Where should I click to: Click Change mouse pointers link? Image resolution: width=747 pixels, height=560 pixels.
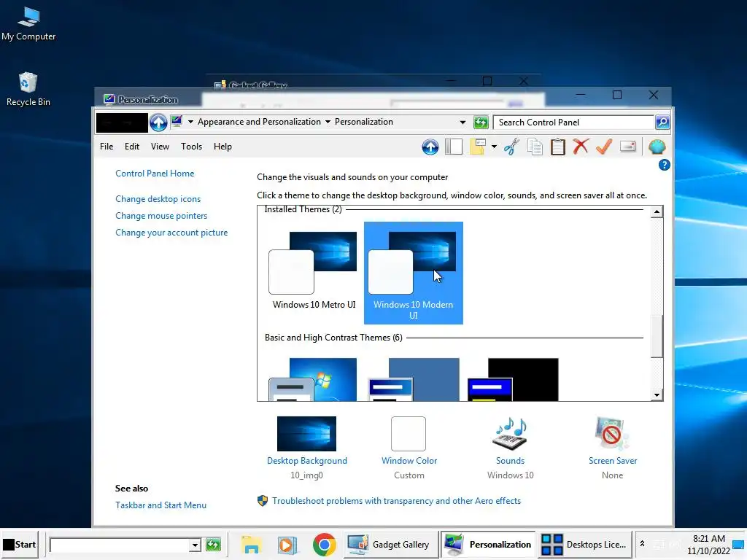[x=161, y=216]
